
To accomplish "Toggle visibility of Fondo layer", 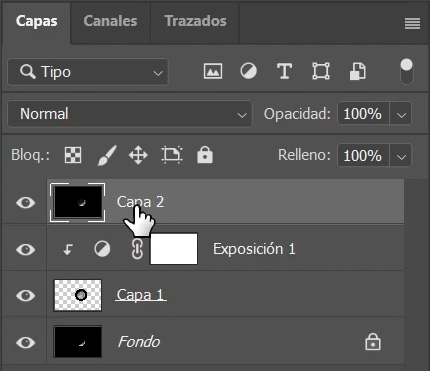I will 25,342.
